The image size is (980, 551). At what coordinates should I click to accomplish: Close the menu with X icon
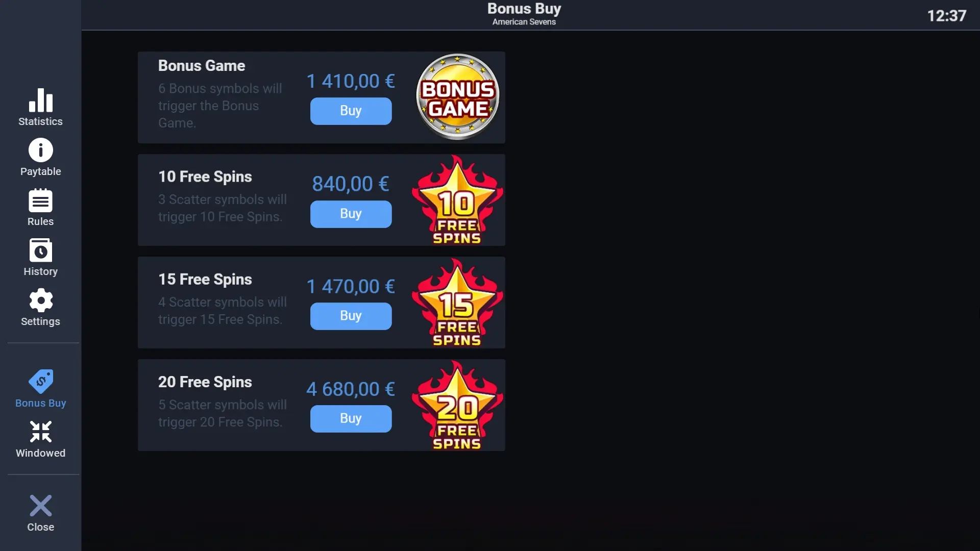[41, 506]
